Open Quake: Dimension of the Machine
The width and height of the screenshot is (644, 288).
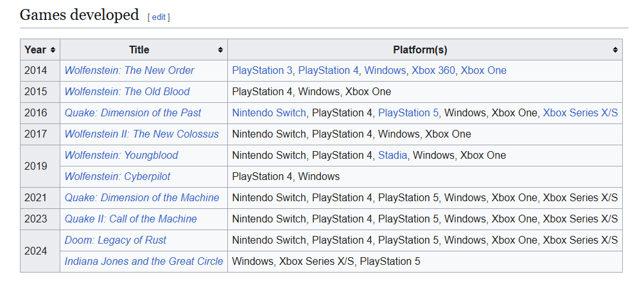(x=142, y=197)
